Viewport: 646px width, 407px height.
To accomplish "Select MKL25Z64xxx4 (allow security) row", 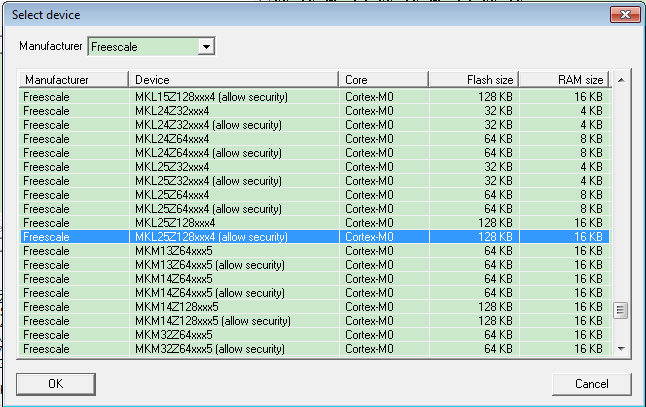I will coord(315,209).
